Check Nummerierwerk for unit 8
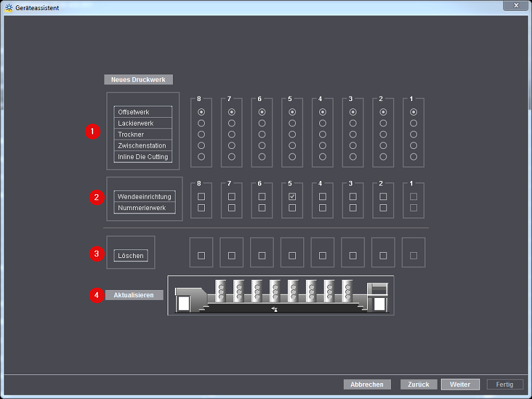Image resolution: width=532 pixels, height=399 pixels. pos(201,207)
